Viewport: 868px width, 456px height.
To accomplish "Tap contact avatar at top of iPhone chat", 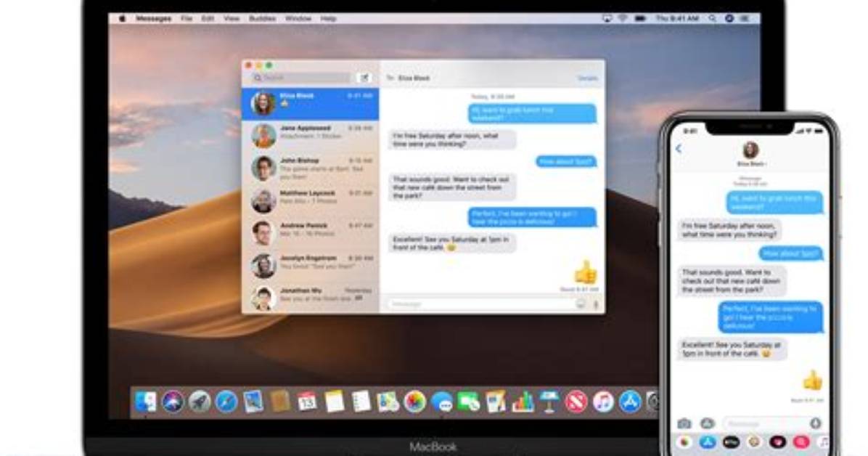I will click(750, 150).
